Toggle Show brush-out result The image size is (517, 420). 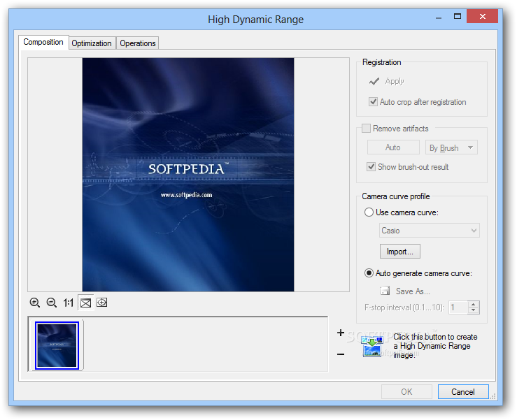[371, 167]
